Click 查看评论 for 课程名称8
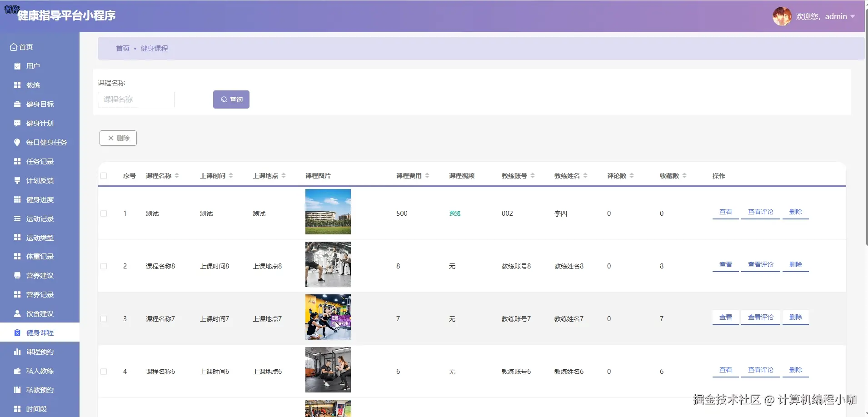868x417 pixels. (761, 265)
